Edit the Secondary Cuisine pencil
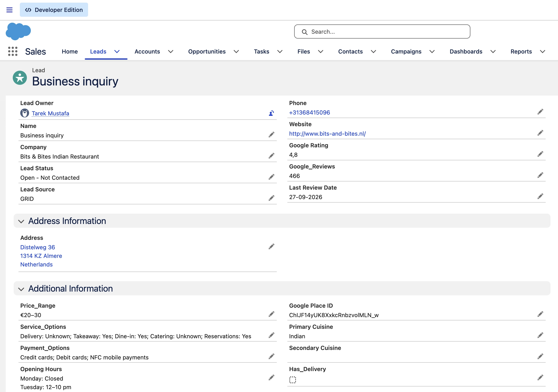The height and width of the screenshot is (392, 558). click(540, 357)
